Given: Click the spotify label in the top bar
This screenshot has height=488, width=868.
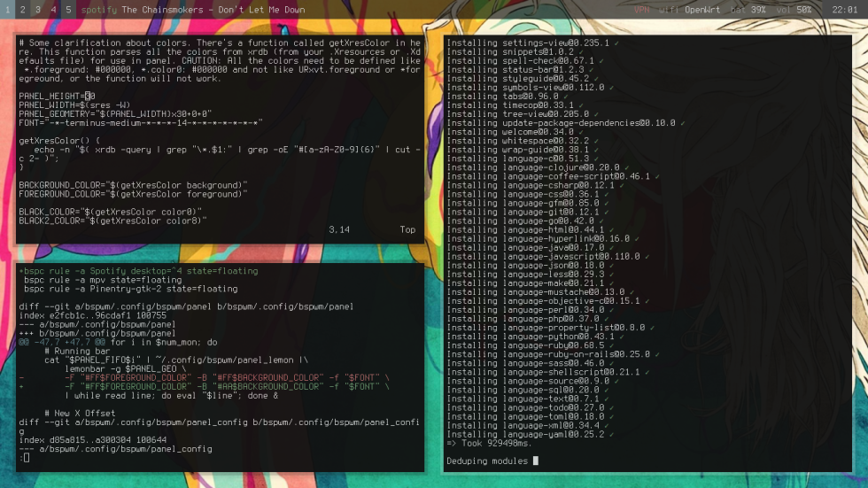Looking at the screenshot, I should point(98,10).
